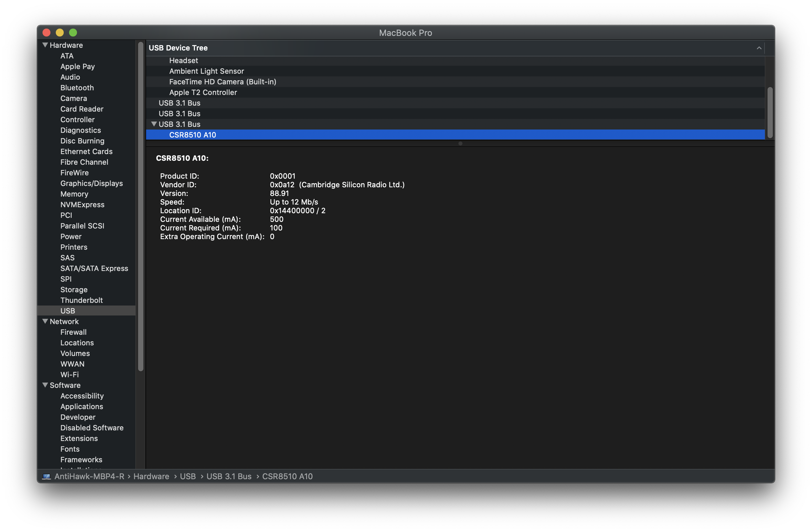The image size is (812, 532).
Task: Click the USB Device Tree column header
Action: (x=178, y=48)
